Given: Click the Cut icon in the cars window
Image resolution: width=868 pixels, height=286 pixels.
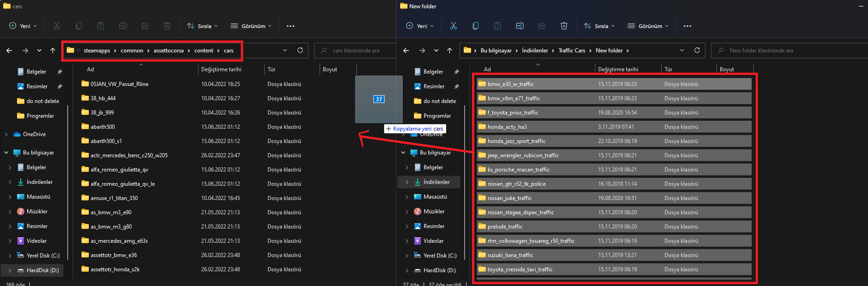Looking at the screenshot, I should pos(57,26).
